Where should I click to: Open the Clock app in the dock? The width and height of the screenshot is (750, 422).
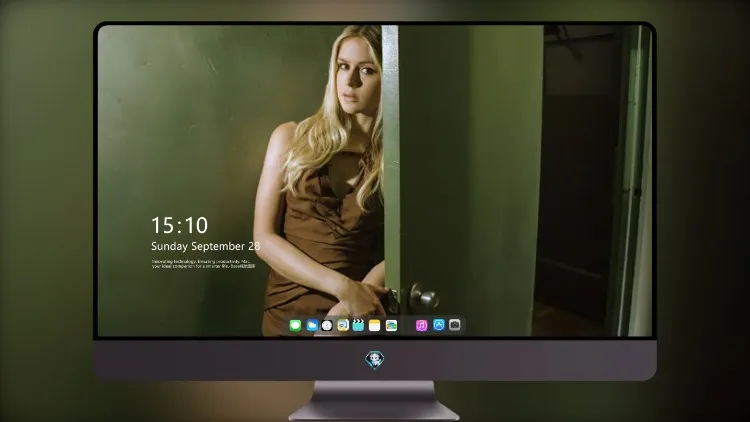[327, 325]
